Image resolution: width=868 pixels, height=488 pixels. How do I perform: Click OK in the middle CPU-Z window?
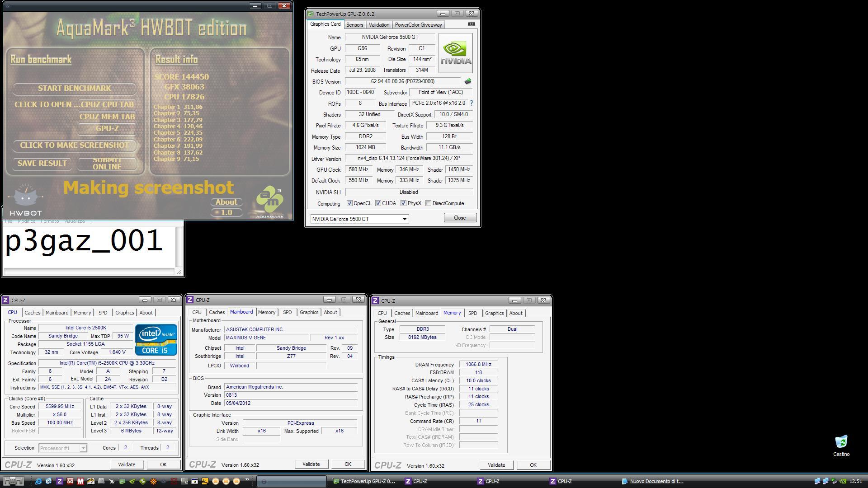[x=348, y=464]
